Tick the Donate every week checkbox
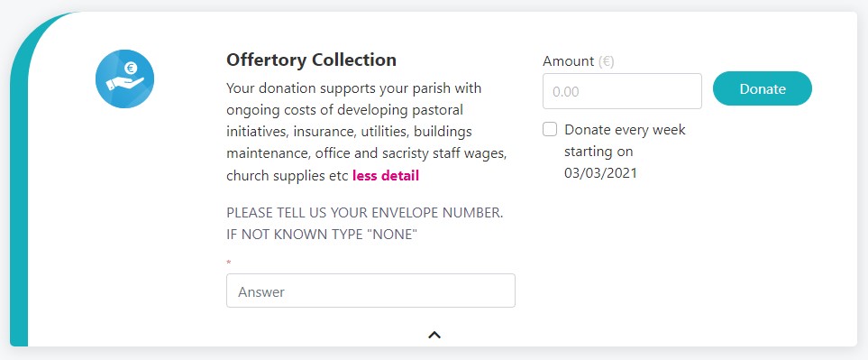 click(x=550, y=130)
